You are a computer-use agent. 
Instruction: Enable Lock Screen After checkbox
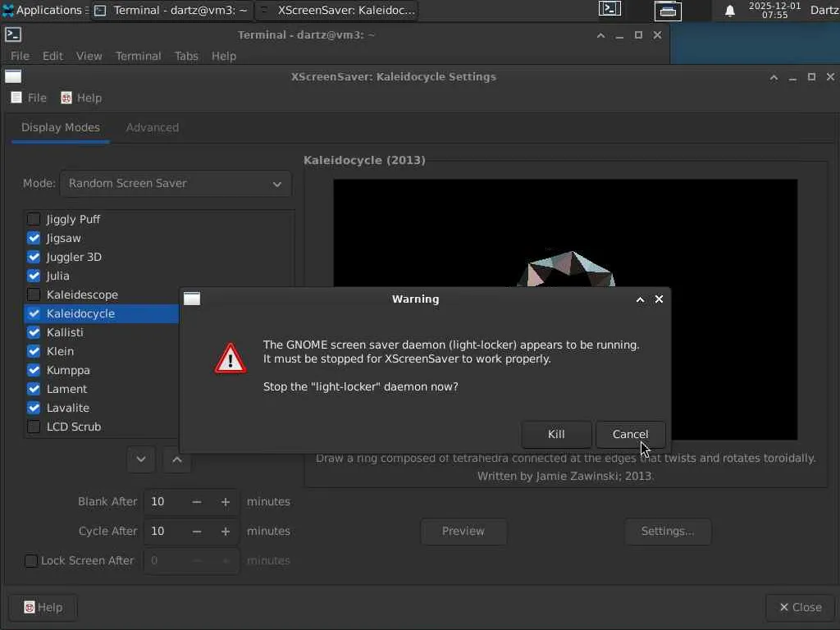click(31, 560)
